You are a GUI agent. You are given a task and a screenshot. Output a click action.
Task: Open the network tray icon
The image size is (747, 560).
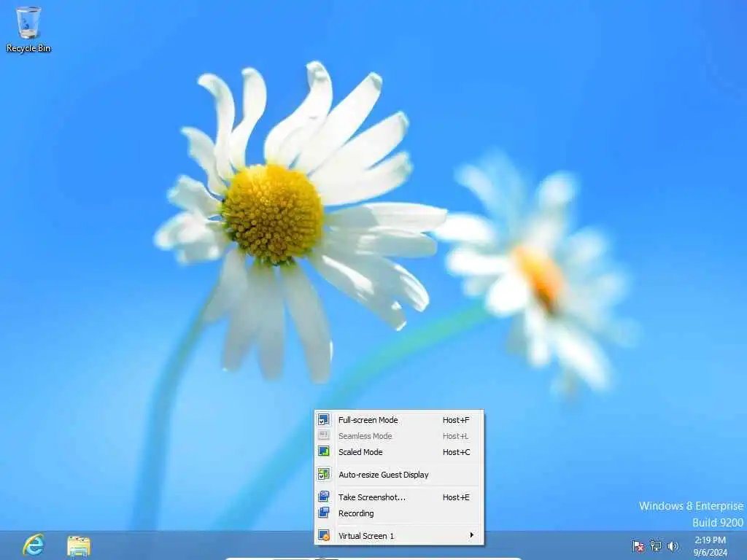(x=656, y=545)
